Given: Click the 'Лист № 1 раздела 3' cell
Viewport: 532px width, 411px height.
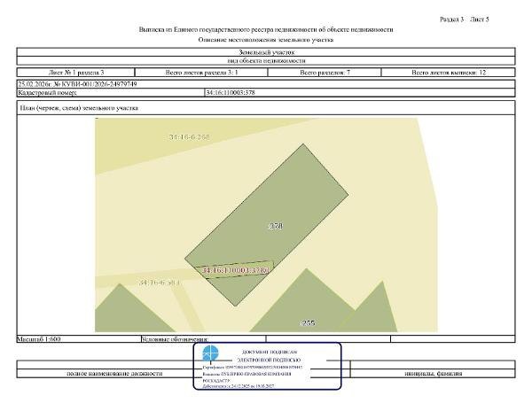Looking at the screenshot, I should pos(76,72).
